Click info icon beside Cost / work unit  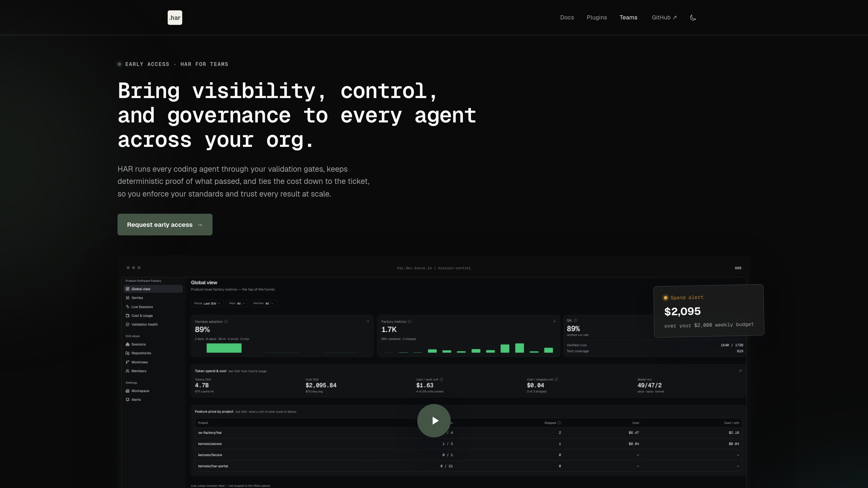441,380
